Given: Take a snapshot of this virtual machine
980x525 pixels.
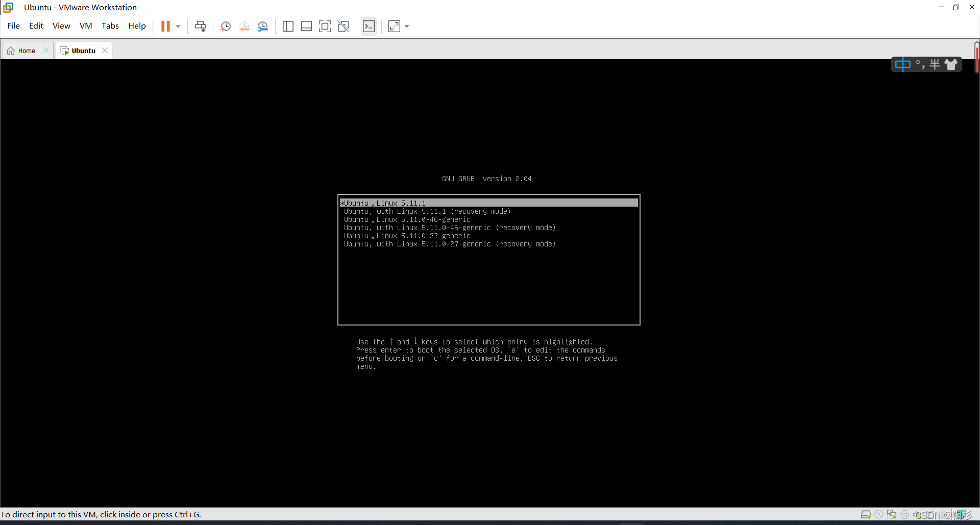Looking at the screenshot, I should (225, 26).
